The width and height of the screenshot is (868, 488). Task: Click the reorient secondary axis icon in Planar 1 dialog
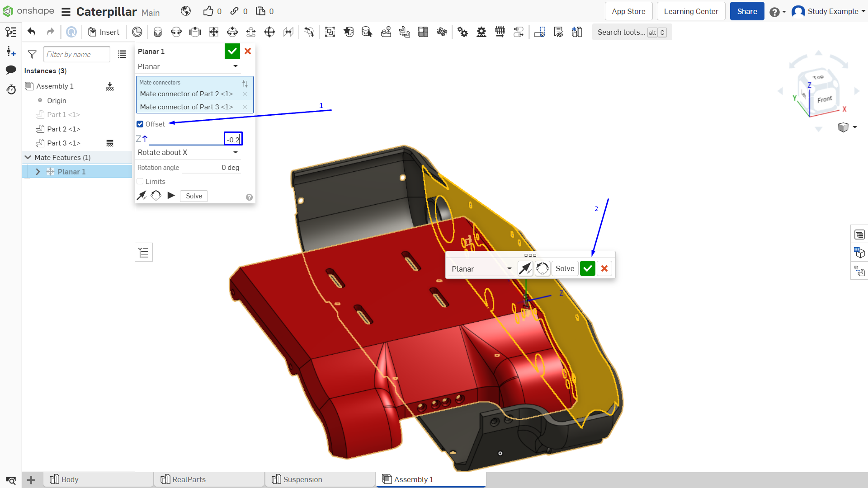tap(156, 196)
